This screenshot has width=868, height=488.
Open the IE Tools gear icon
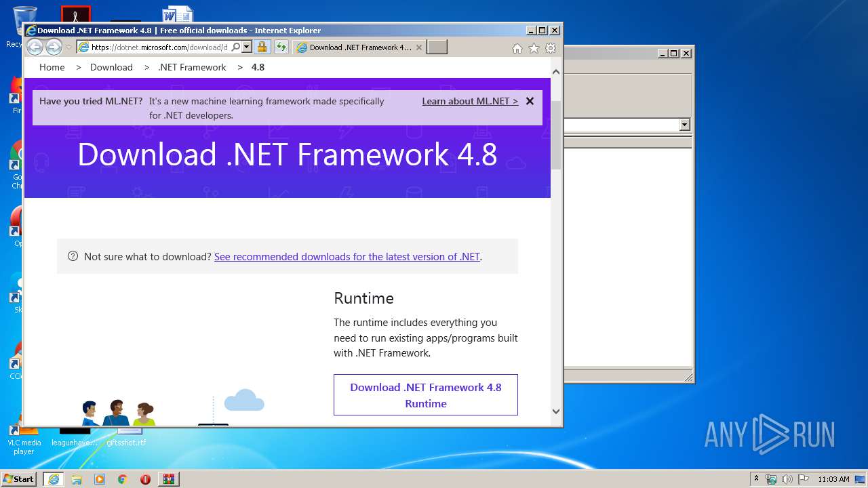(x=551, y=48)
